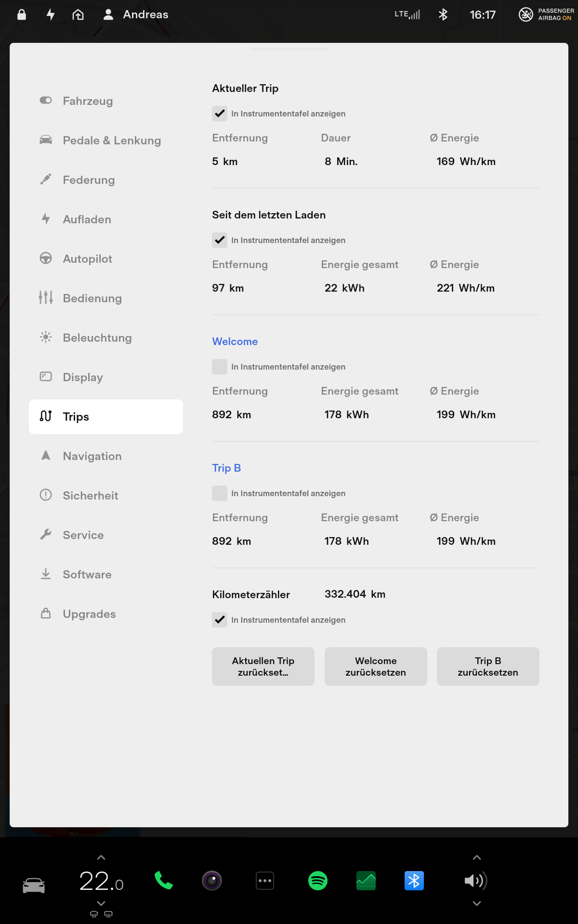Increase volume with up chevron
This screenshot has height=924, width=578.
point(476,858)
